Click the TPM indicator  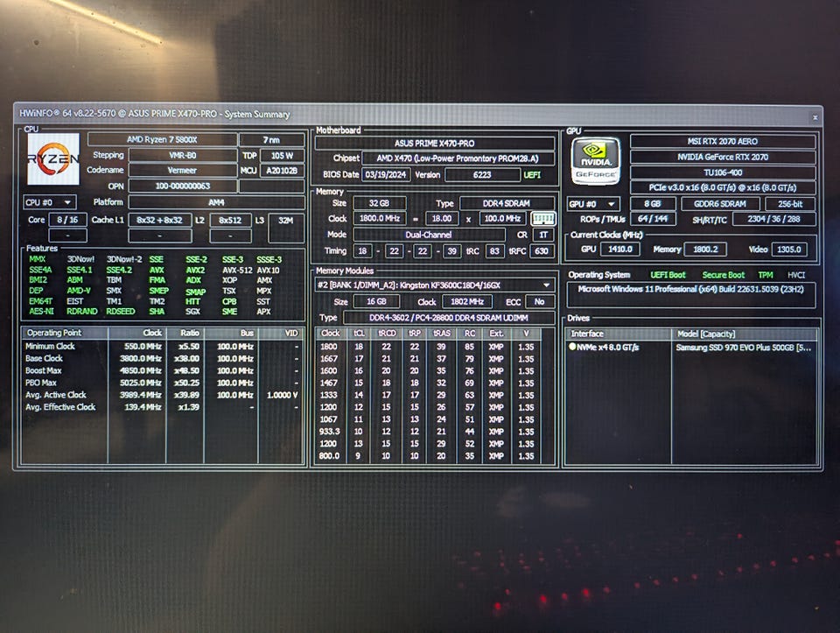765,275
